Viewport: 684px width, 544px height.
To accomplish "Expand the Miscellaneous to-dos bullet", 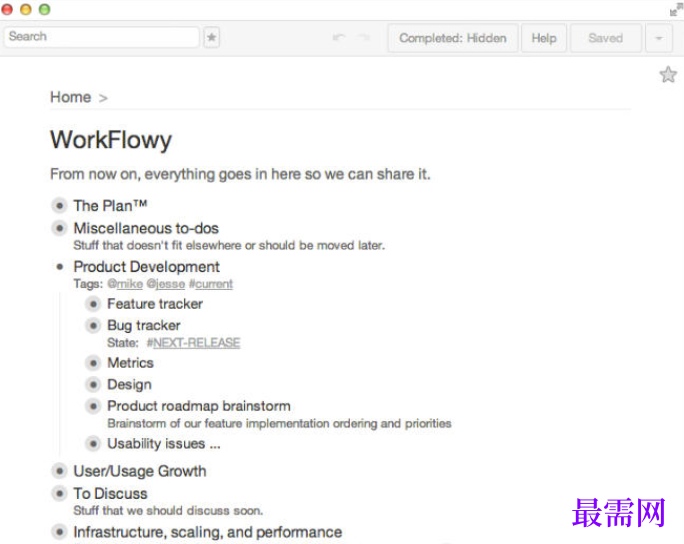I will (x=59, y=228).
